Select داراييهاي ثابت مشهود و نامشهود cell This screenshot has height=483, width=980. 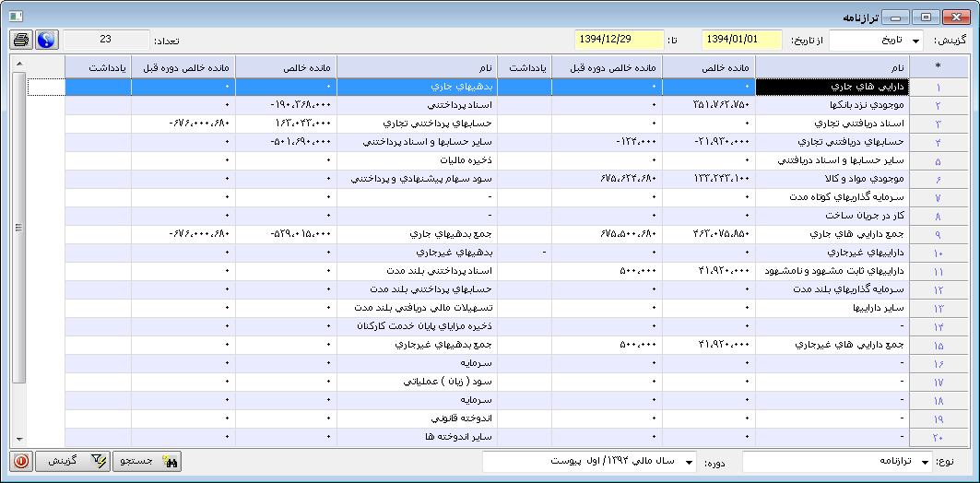tap(832, 271)
